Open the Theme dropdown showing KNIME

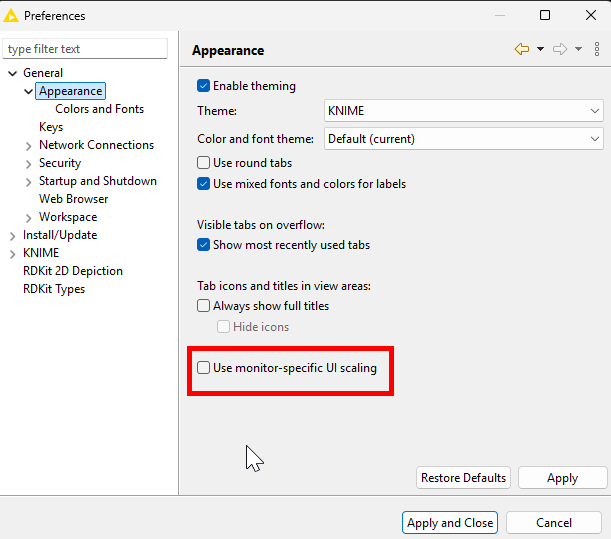point(464,111)
